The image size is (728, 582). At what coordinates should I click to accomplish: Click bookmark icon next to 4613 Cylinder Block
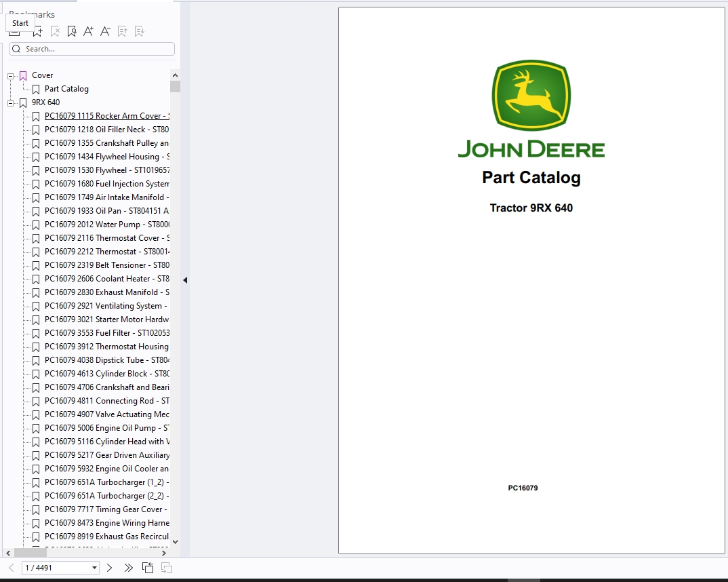point(36,374)
